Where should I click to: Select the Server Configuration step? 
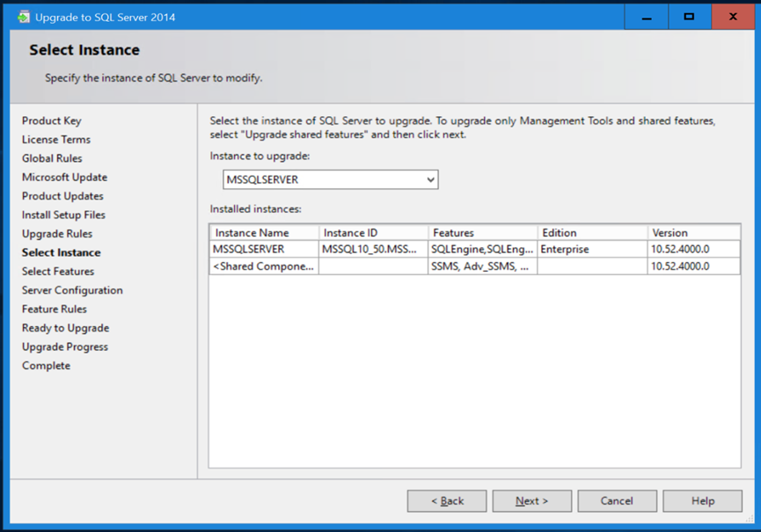click(x=72, y=290)
